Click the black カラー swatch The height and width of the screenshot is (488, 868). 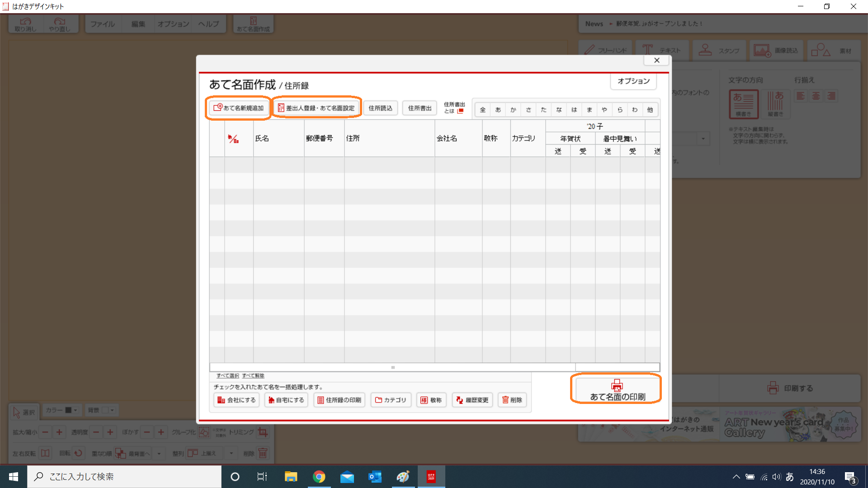[x=68, y=410]
